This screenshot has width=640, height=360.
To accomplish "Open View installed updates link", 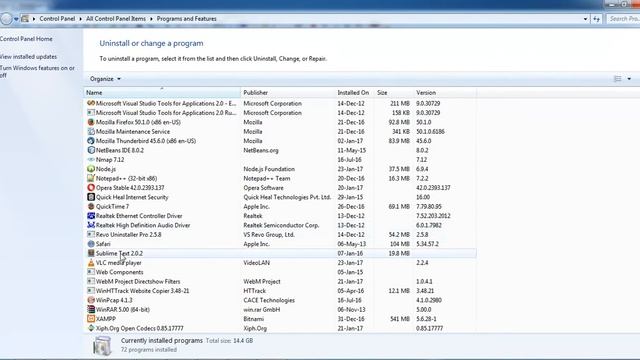I will [x=28, y=57].
